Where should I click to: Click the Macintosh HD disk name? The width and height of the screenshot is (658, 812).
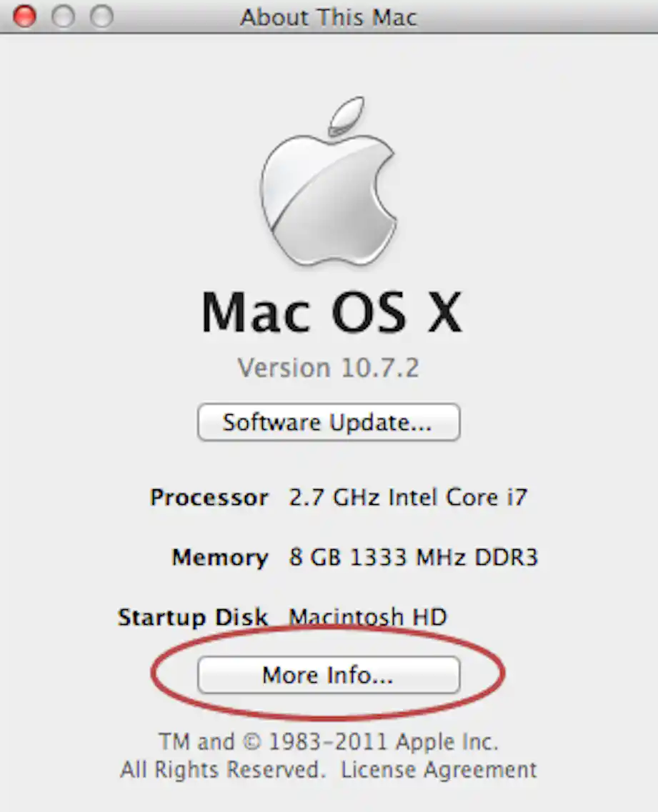click(x=368, y=617)
